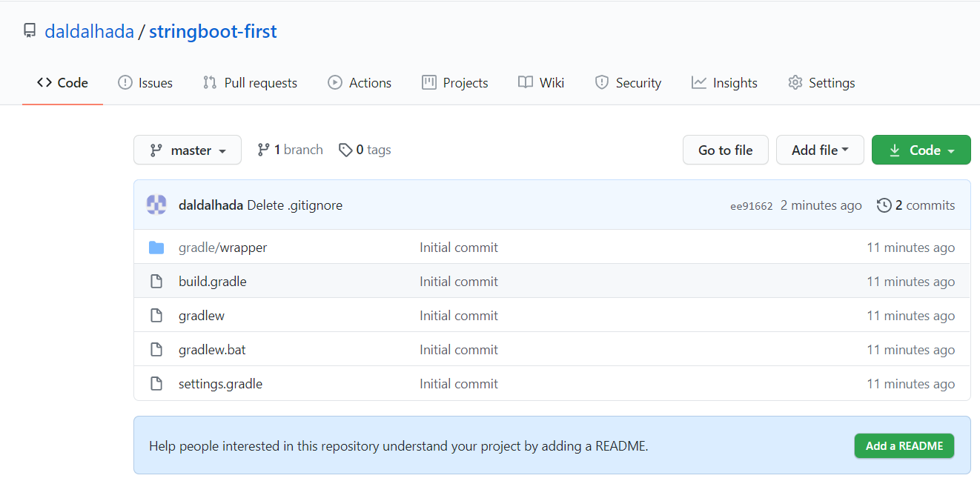Open repository Settings tab
The width and height of the screenshot is (980, 481).
click(x=821, y=83)
